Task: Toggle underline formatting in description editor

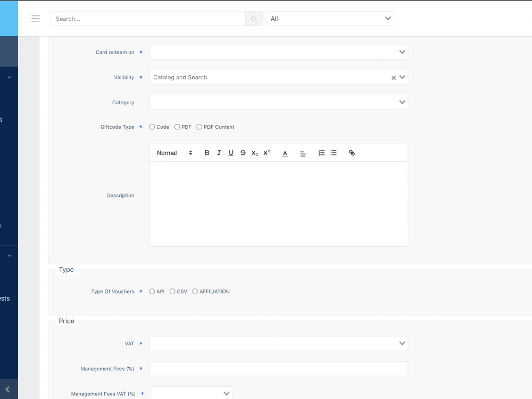Action: 231,153
